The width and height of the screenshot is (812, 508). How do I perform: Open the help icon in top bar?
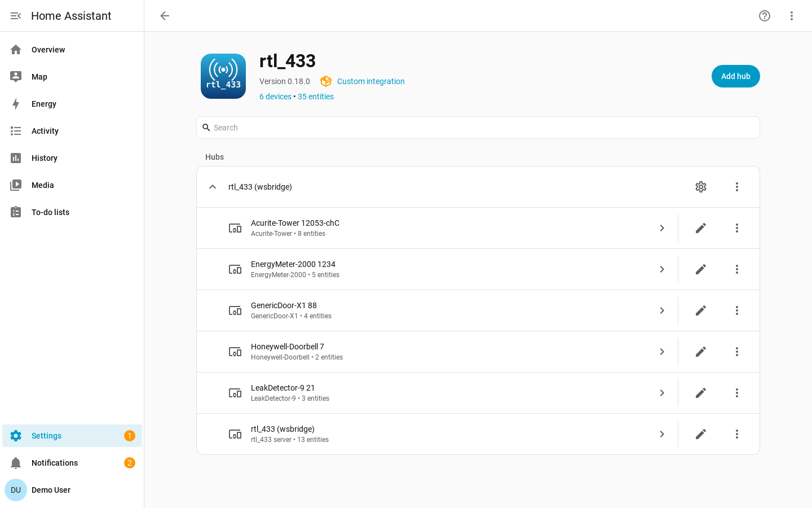[x=765, y=16]
